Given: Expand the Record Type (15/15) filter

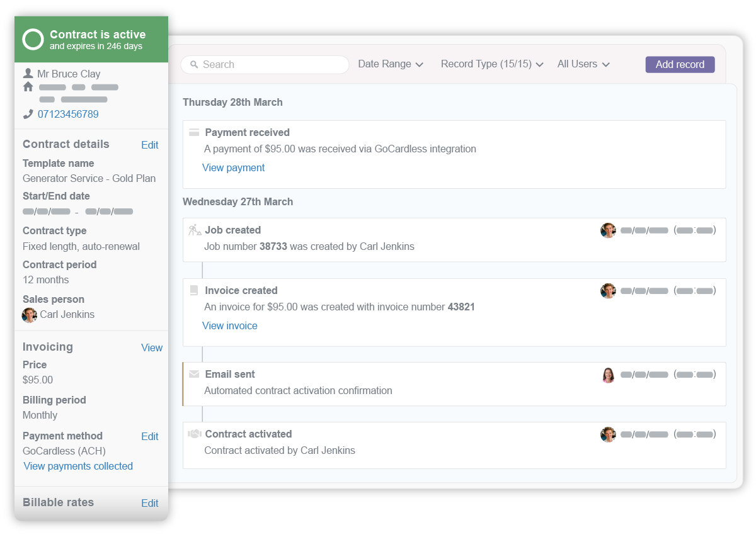Looking at the screenshot, I should tap(491, 64).
